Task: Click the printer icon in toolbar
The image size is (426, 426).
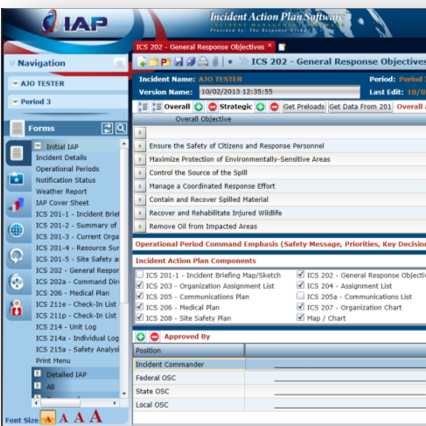Action: click(x=203, y=62)
